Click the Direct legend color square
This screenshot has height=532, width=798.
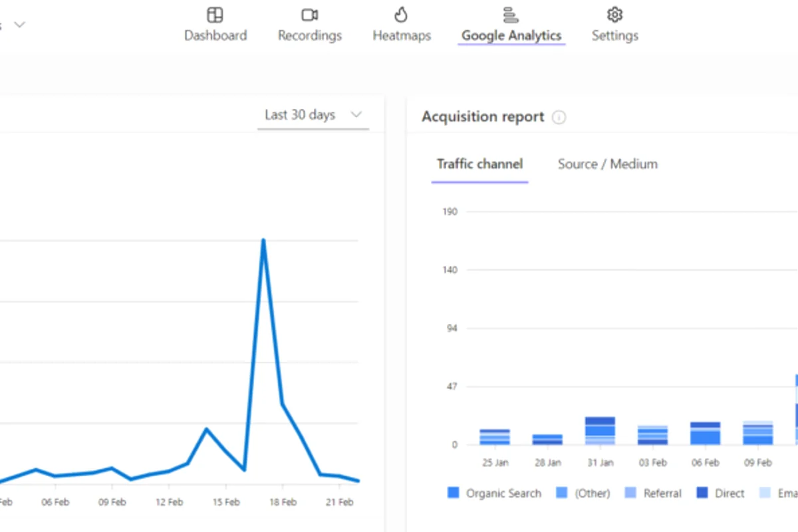point(702,493)
